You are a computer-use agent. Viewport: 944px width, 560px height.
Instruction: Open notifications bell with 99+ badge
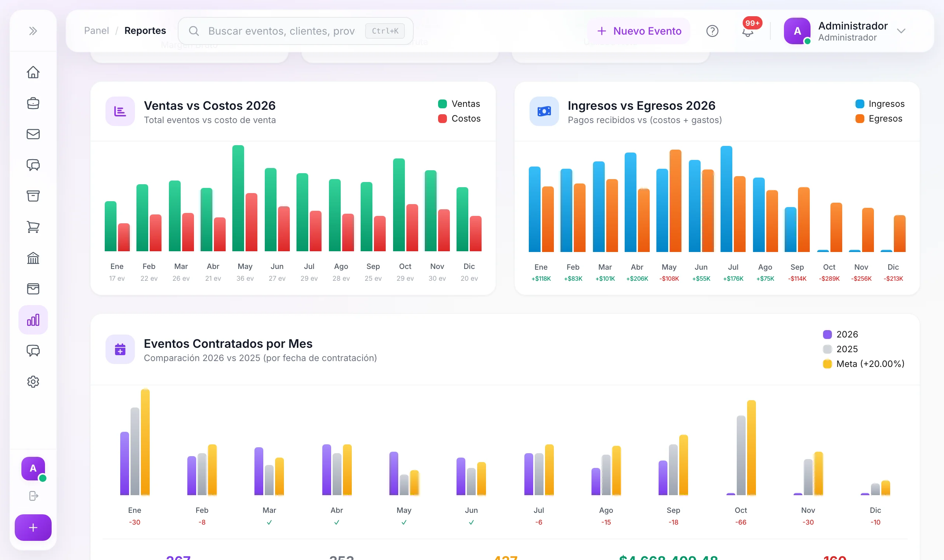(748, 31)
